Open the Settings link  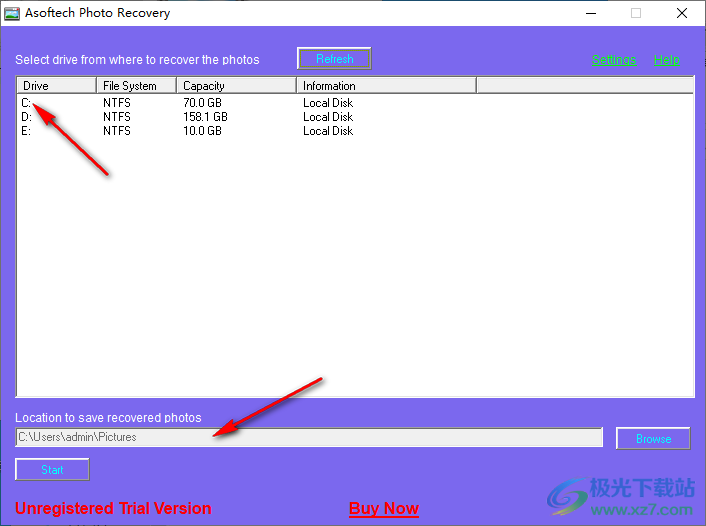click(614, 59)
